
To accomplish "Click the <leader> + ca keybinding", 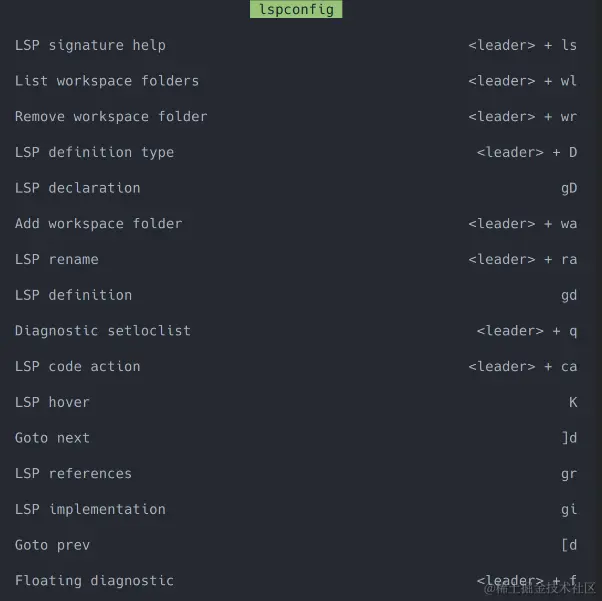I will coord(523,366).
